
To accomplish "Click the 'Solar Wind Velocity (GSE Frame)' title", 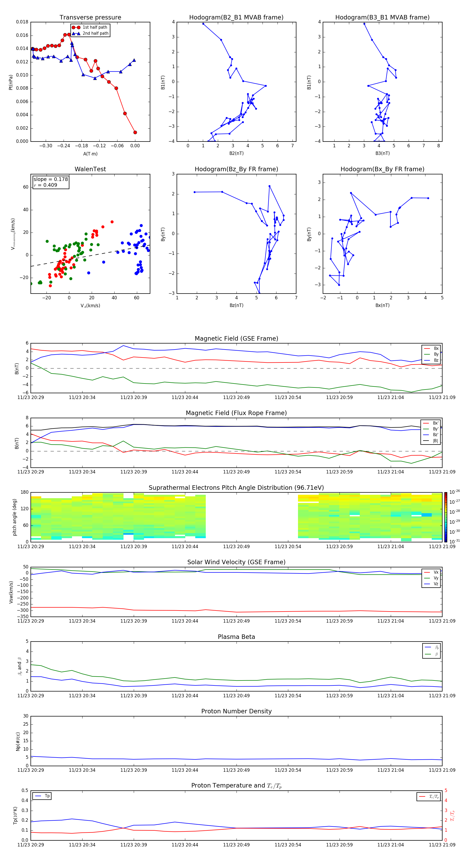I will tap(236, 562).
